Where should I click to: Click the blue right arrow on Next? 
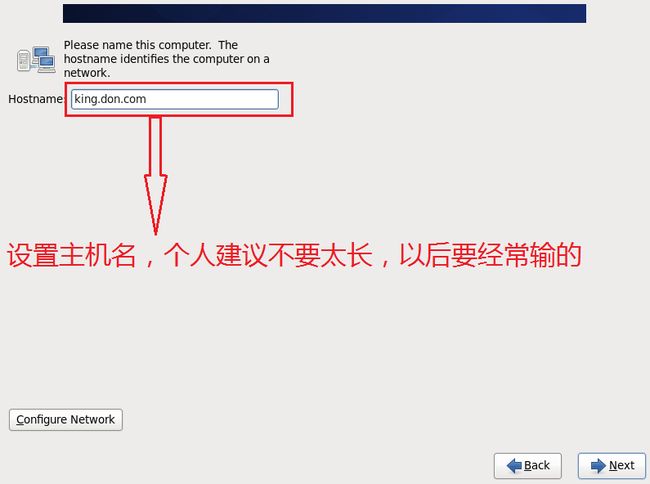(598, 466)
